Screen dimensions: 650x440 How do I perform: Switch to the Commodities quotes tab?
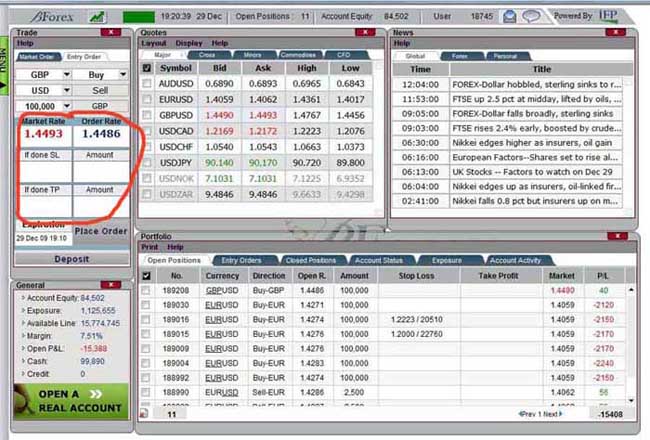pyautogui.click(x=298, y=55)
